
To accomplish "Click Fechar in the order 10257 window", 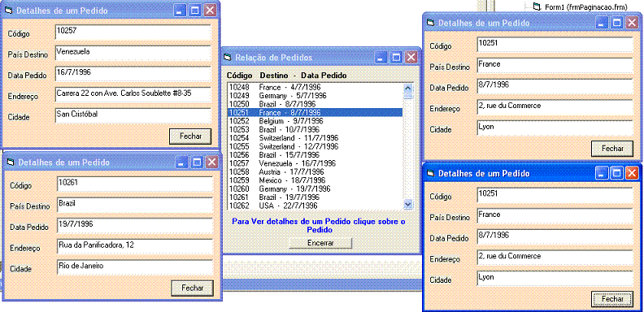I will tap(190, 136).
